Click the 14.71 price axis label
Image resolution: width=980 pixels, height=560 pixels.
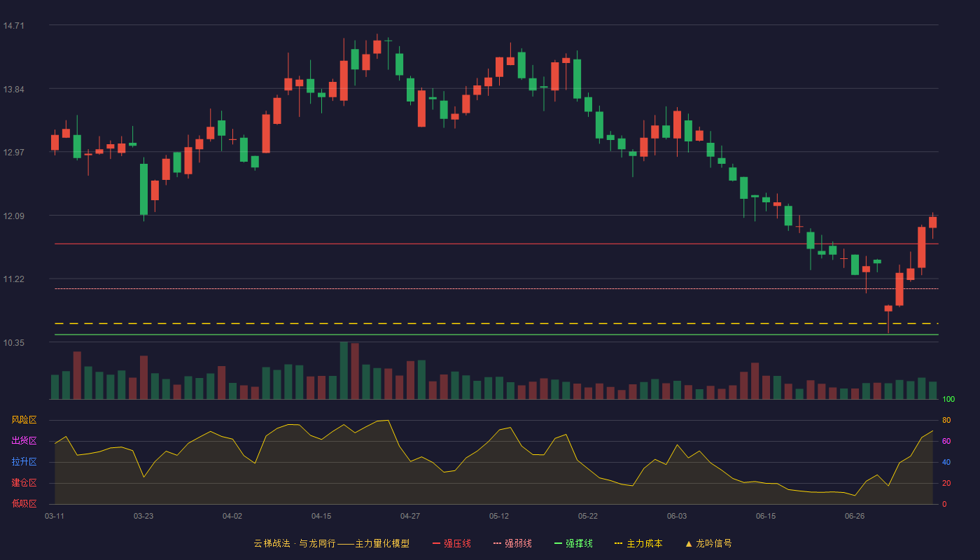pyautogui.click(x=13, y=26)
